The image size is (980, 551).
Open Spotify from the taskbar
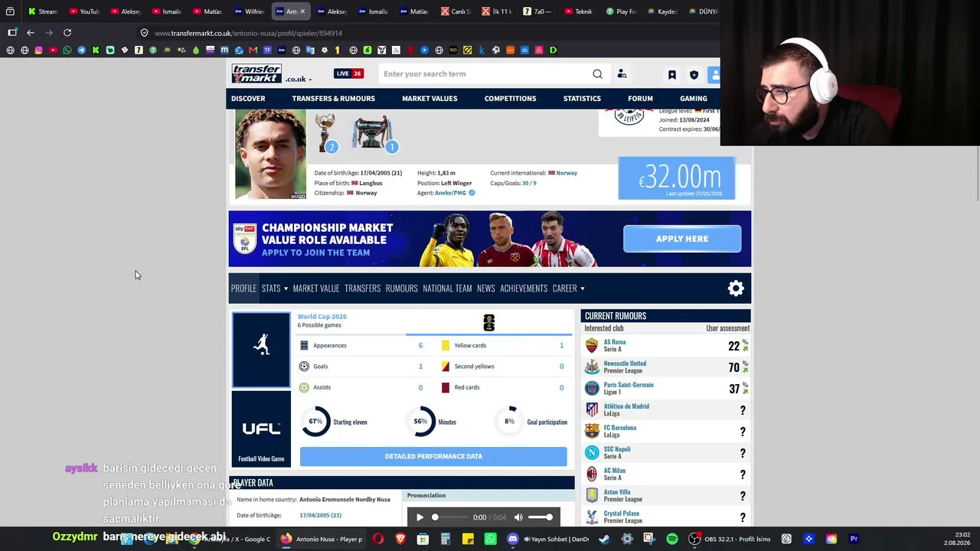pos(672,539)
